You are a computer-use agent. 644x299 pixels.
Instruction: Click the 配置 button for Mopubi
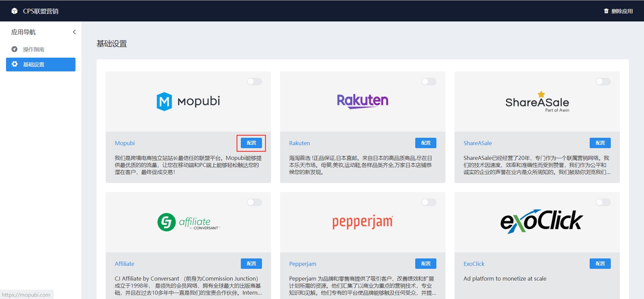(x=251, y=143)
